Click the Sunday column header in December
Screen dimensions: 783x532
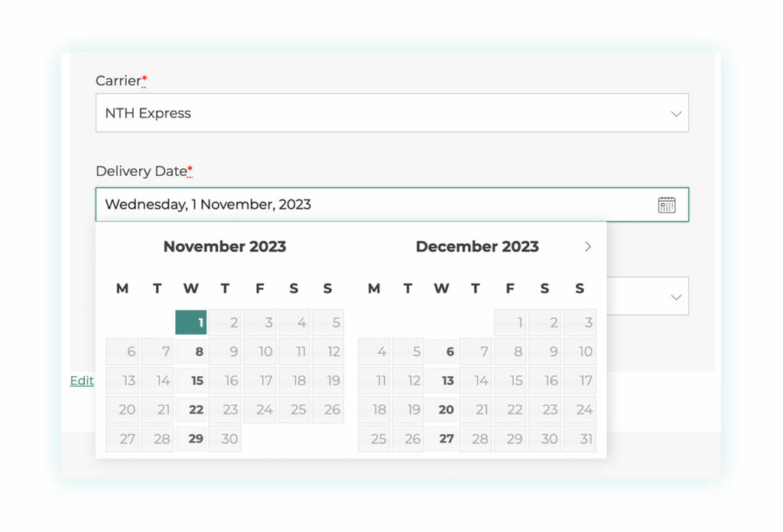(x=579, y=288)
